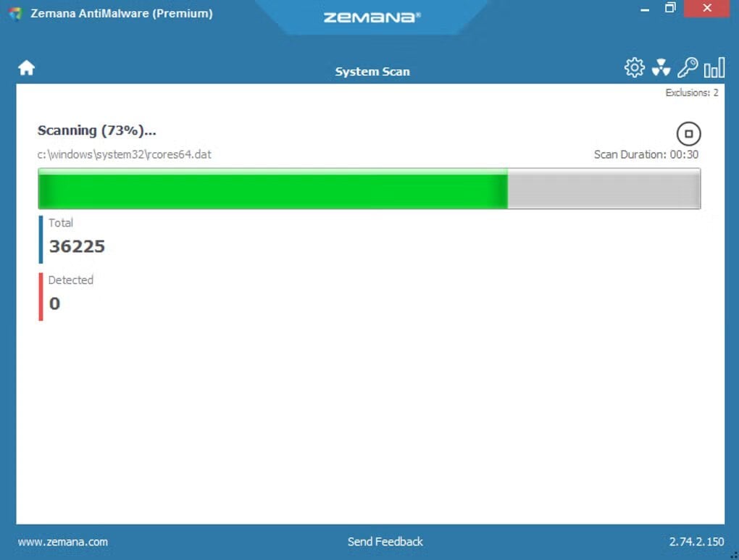739x560 pixels.
Task: Go to the Home screen icon
Action: coord(26,68)
